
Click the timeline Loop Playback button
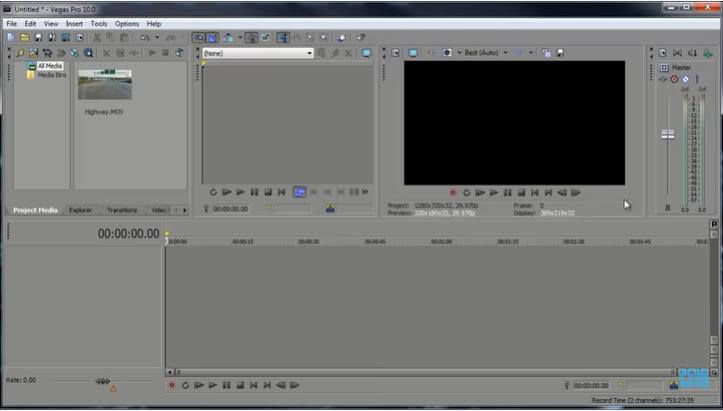pos(185,385)
